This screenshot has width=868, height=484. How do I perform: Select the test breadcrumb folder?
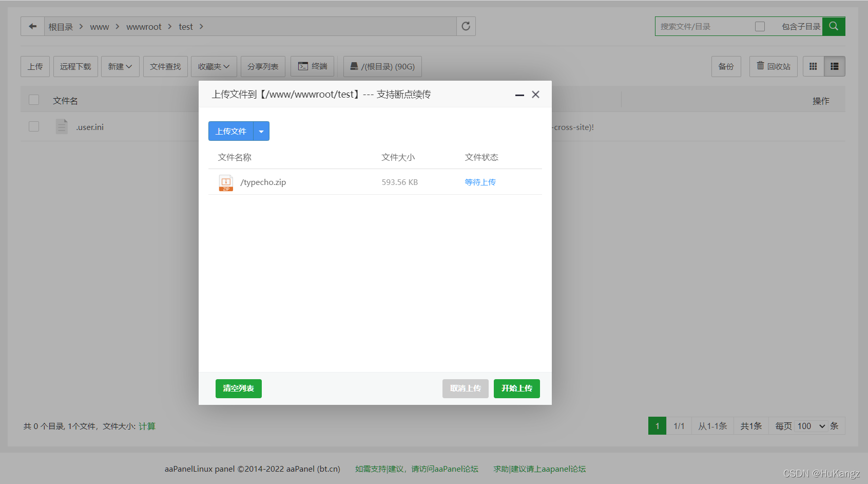(186, 27)
